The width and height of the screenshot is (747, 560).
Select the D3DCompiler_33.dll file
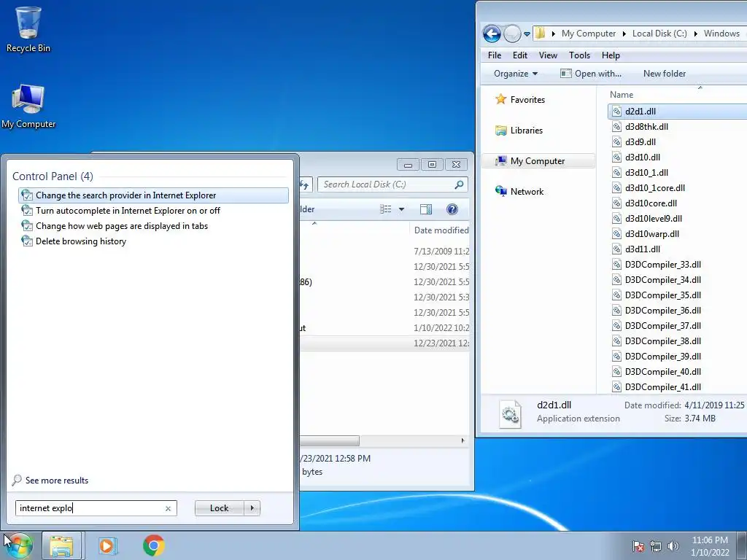pyautogui.click(x=662, y=264)
